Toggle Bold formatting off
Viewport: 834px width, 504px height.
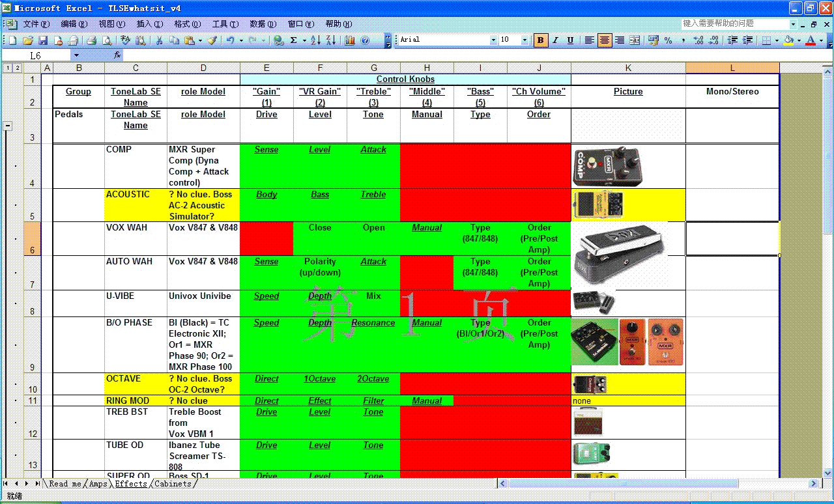click(x=540, y=40)
